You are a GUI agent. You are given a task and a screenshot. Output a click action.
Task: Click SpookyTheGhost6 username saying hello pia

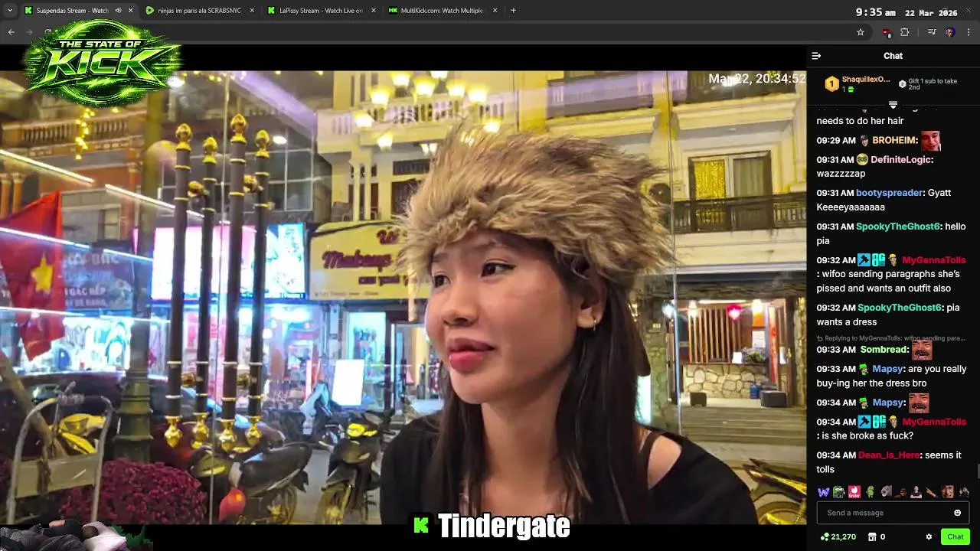point(897,227)
